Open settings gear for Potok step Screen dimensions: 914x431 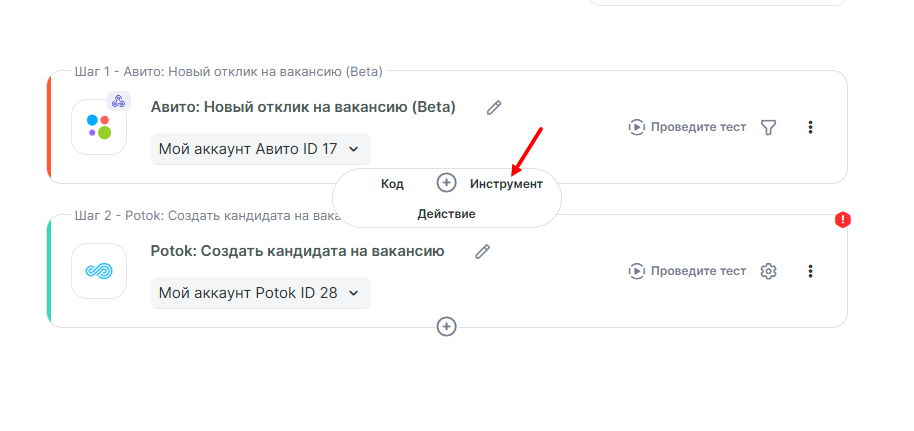768,271
